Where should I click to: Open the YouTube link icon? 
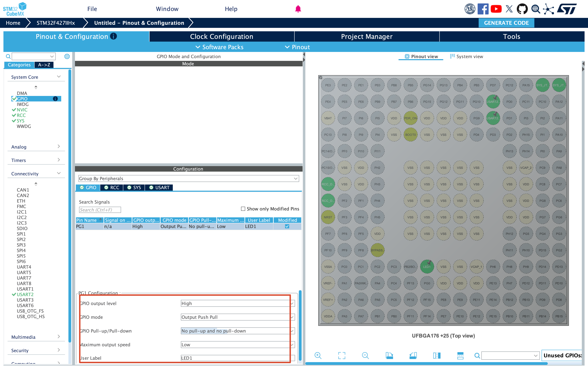(x=496, y=9)
